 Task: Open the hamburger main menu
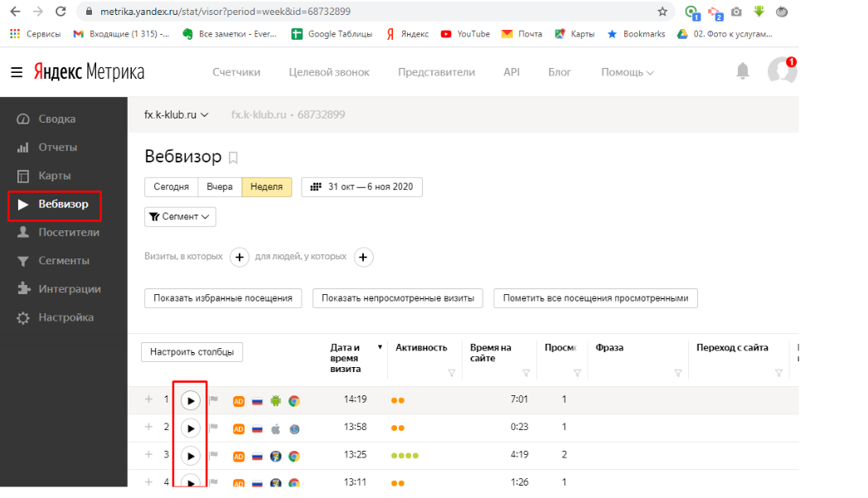pos(17,72)
